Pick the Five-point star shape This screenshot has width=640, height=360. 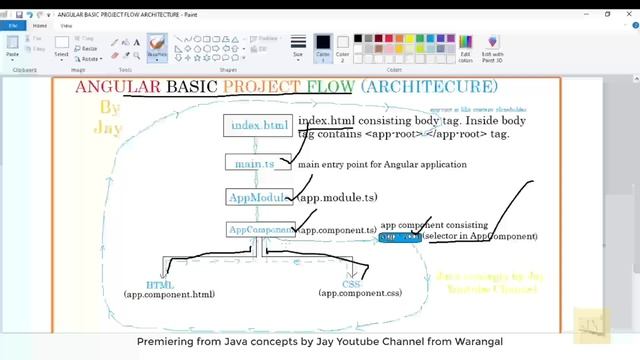198,58
